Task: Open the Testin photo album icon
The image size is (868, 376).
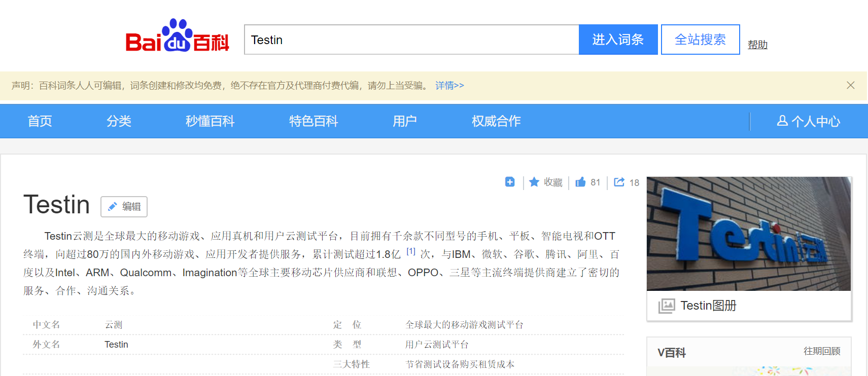Action: (x=666, y=306)
